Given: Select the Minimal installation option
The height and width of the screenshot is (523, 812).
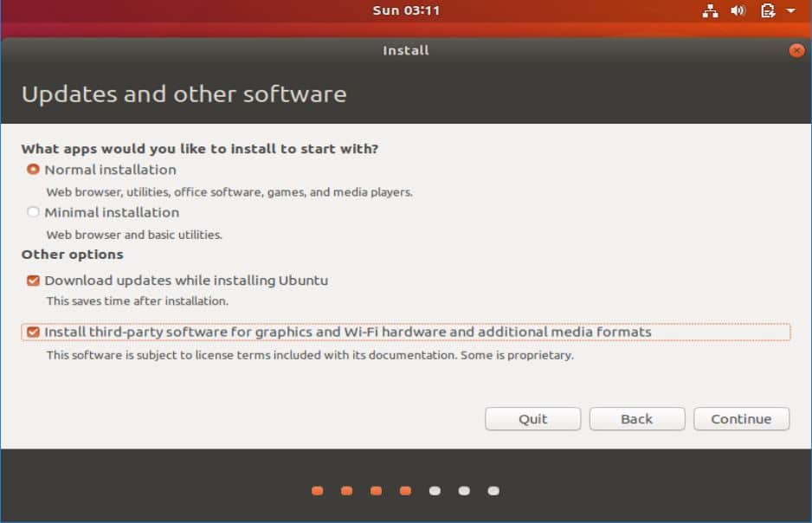Looking at the screenshot, I should pyautogui.click(x=33, y=212).
